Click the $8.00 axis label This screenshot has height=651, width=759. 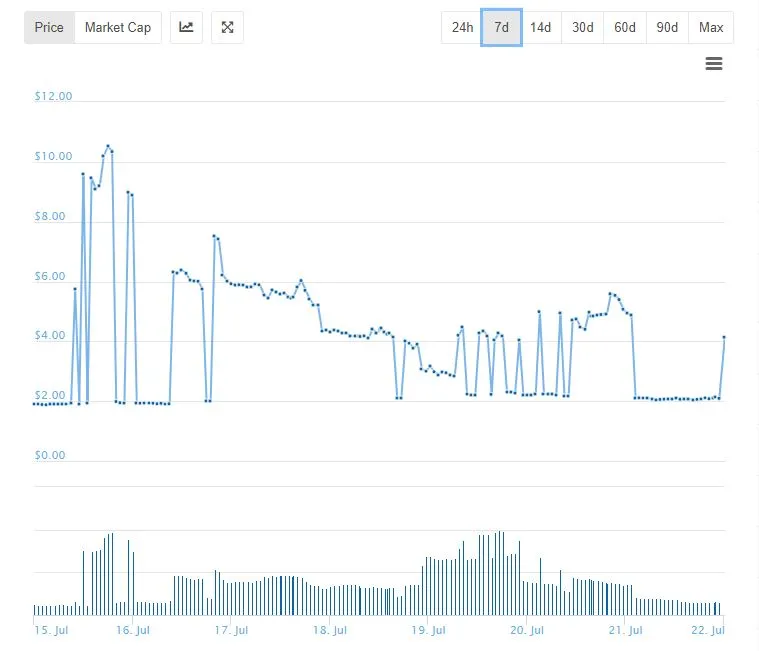50,216
